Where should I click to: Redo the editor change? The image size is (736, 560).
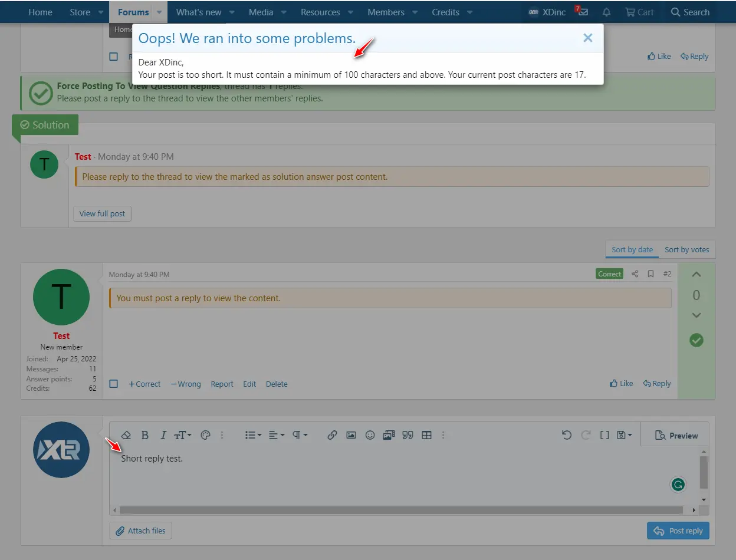pos(586,435)
